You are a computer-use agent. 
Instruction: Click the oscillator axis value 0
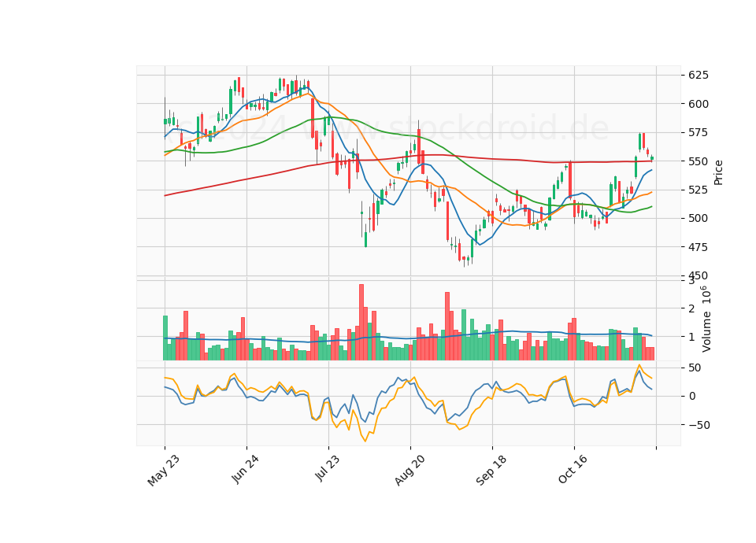(692, 397)
